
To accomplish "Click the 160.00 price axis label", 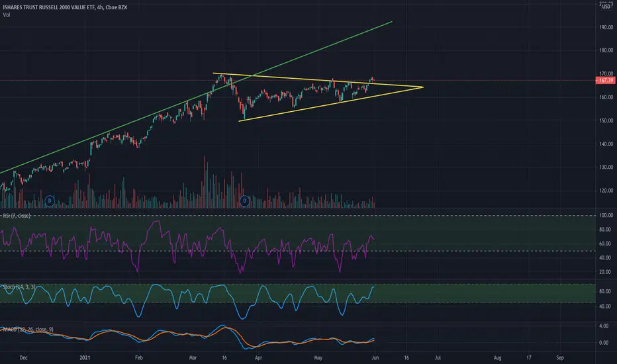I will point(606,97).
